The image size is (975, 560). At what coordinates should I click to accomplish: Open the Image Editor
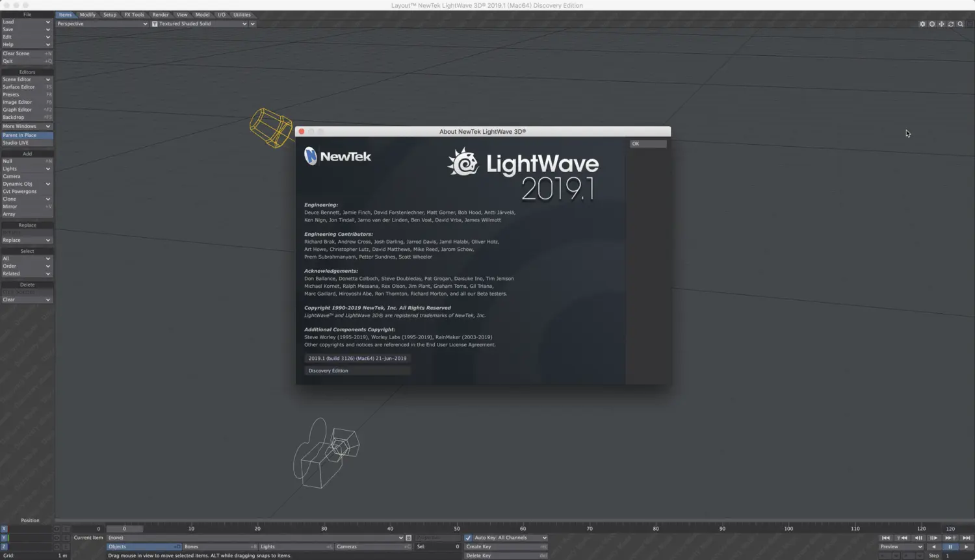coord(27,102)
